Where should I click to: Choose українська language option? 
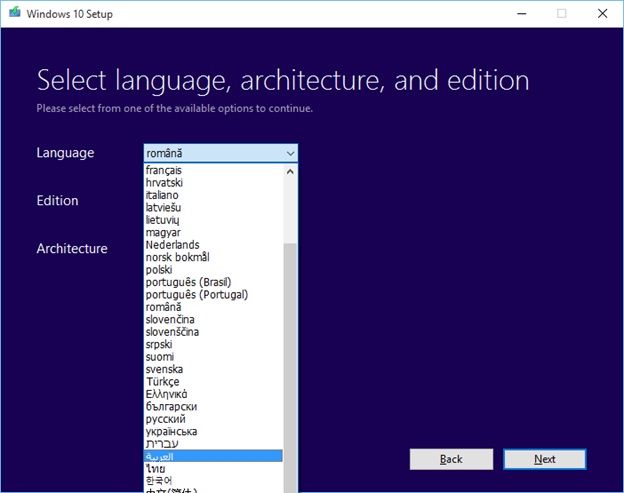(x=213, y=431)
